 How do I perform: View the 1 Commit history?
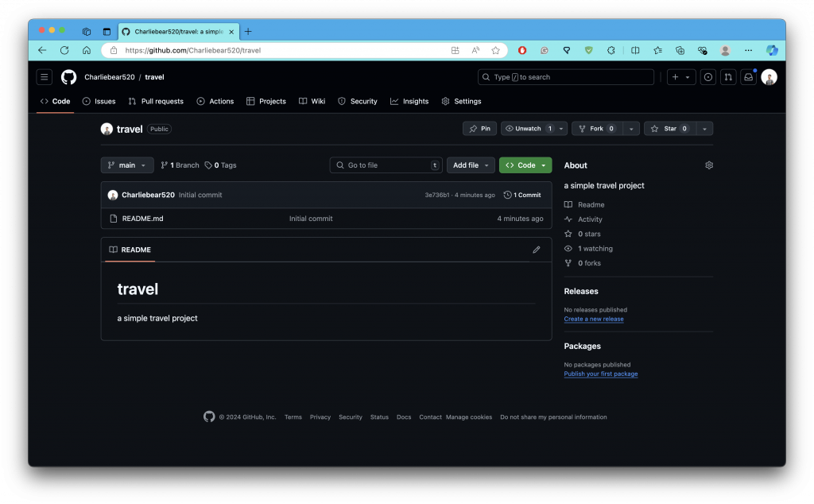point(522,196)
